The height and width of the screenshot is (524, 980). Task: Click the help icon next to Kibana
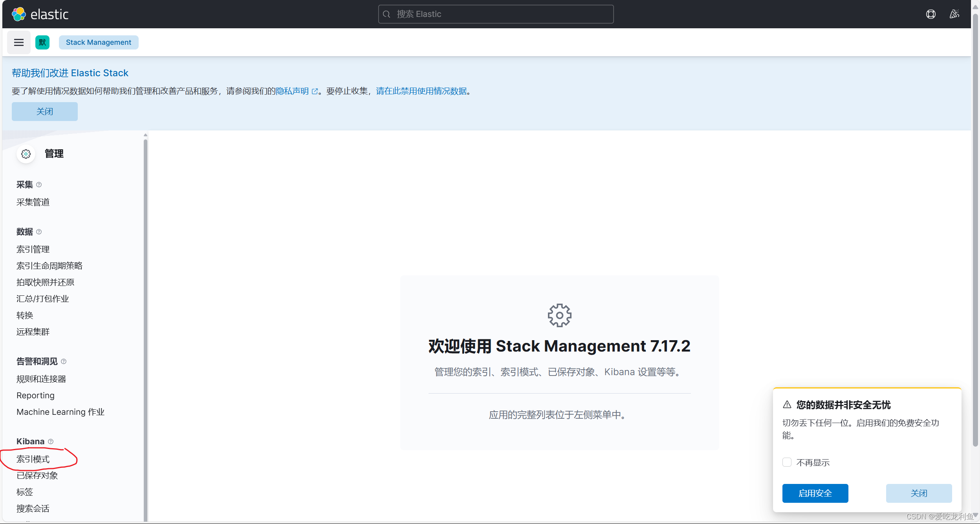point(51,442)
